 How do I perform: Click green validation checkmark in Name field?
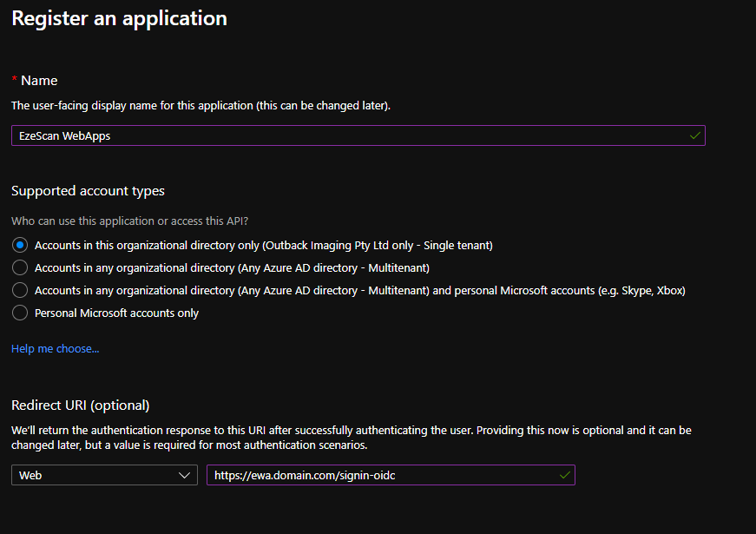point(694,135)
